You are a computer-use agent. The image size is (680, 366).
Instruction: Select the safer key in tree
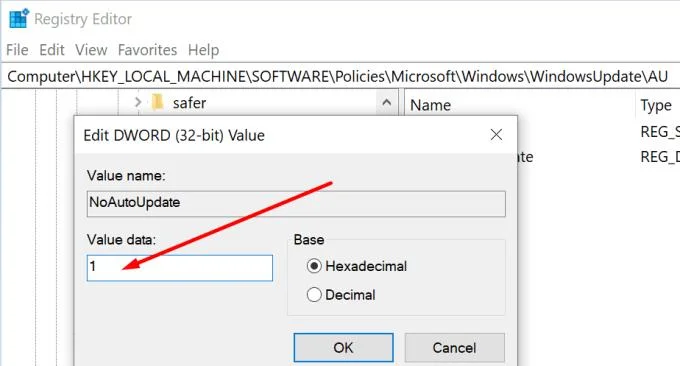click(189, 103)
